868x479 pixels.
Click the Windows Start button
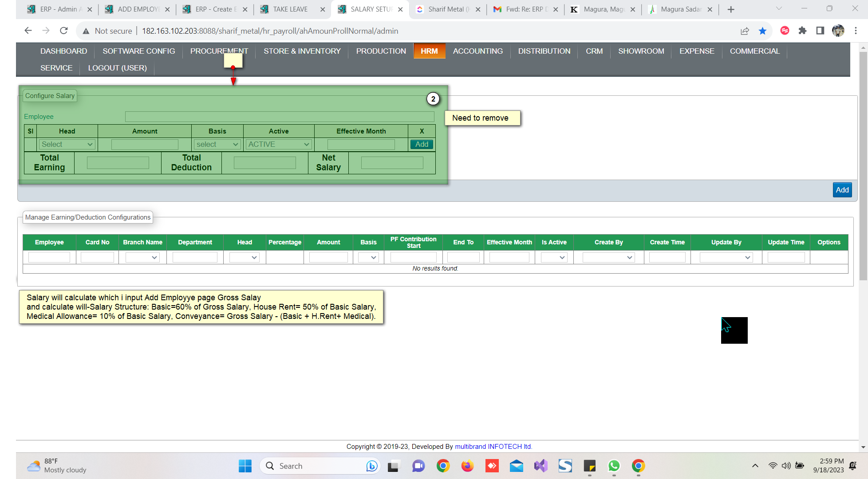(x=245, y=466)
